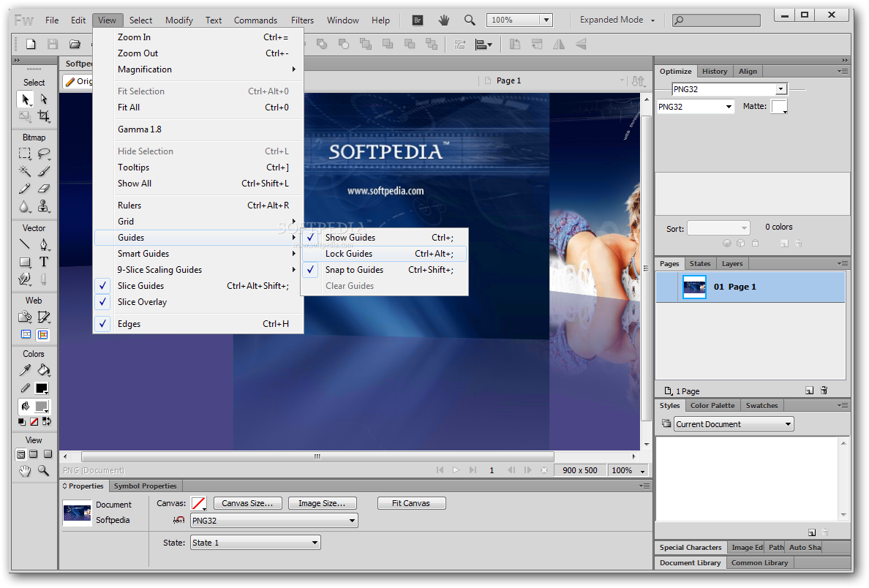Screen dimensions: 869x588
Task: Select the Slice tool
Action: click(44, 317)
